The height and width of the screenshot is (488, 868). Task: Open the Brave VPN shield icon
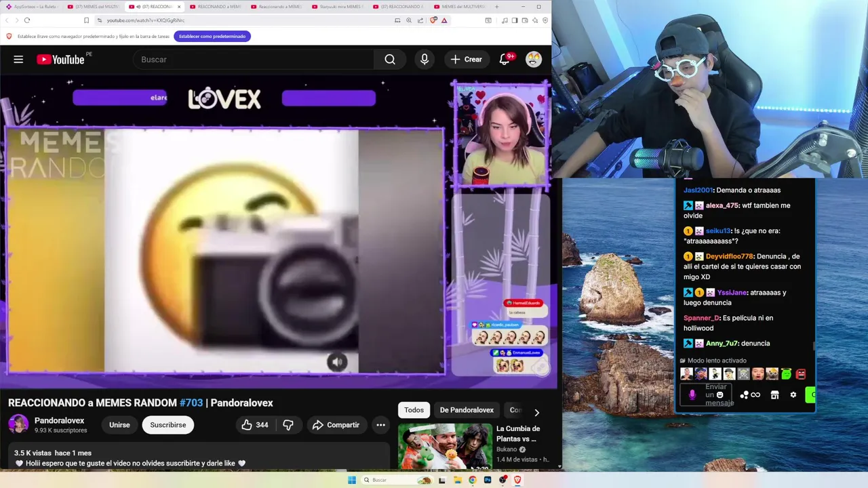(x=545, y=20)
